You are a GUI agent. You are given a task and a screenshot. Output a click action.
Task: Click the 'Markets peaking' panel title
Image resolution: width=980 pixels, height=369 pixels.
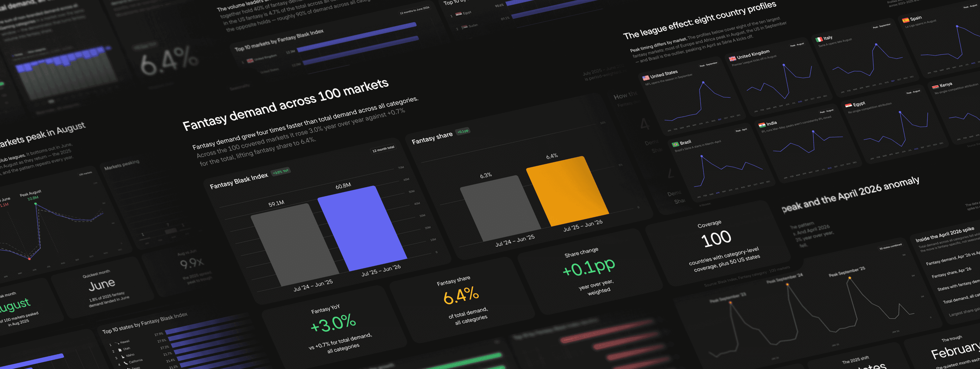(122, 165)
